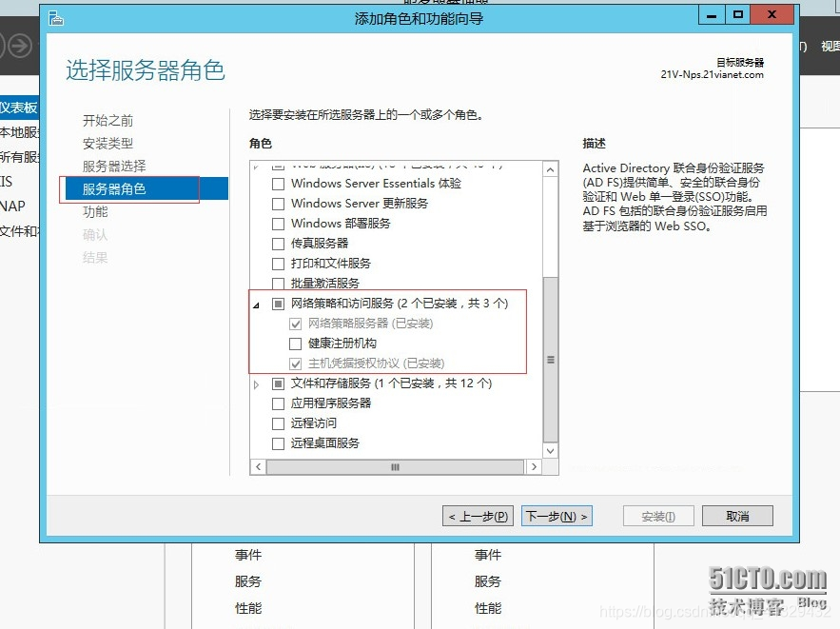Click the right arrow of the horizontal scrollbar

(x=534, y=466)
